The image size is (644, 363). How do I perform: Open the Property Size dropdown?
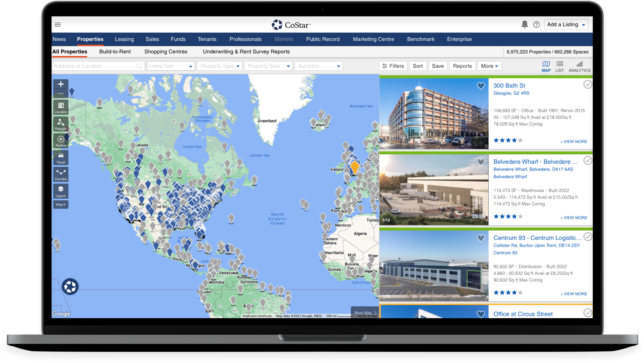(x=268, y=66)
